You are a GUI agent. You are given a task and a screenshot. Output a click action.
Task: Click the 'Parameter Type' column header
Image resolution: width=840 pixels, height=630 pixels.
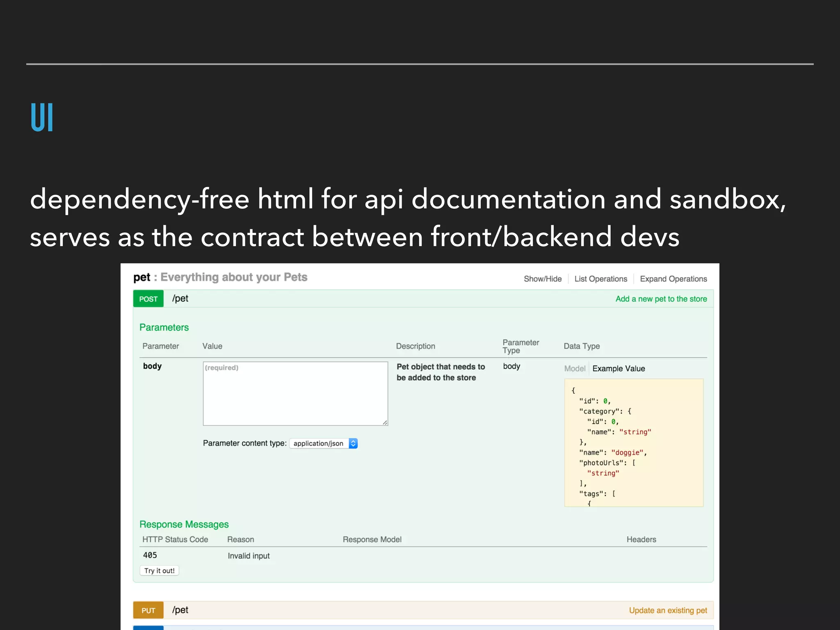(x=520, y=346)
